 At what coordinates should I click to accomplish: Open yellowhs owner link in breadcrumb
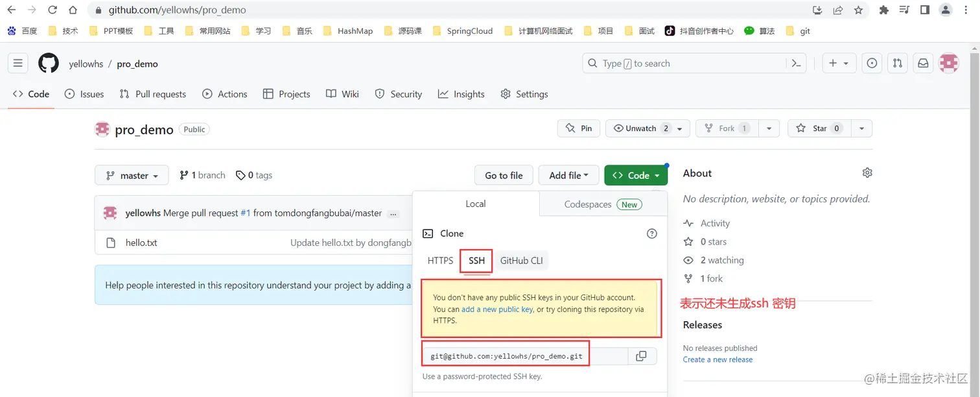point(86,64)
